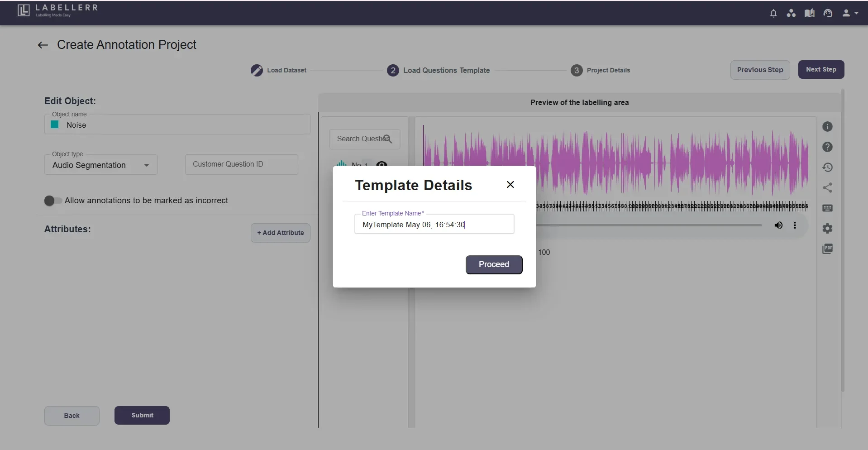This screenshot has width=868, height=450.
Task: Click the Preview of the labelling area header
Action: click(x=579, y=103)
